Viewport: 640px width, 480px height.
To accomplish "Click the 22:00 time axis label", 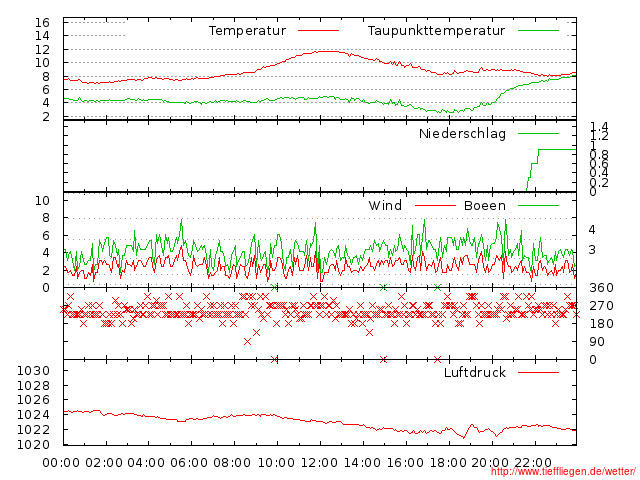I will 533,463.
